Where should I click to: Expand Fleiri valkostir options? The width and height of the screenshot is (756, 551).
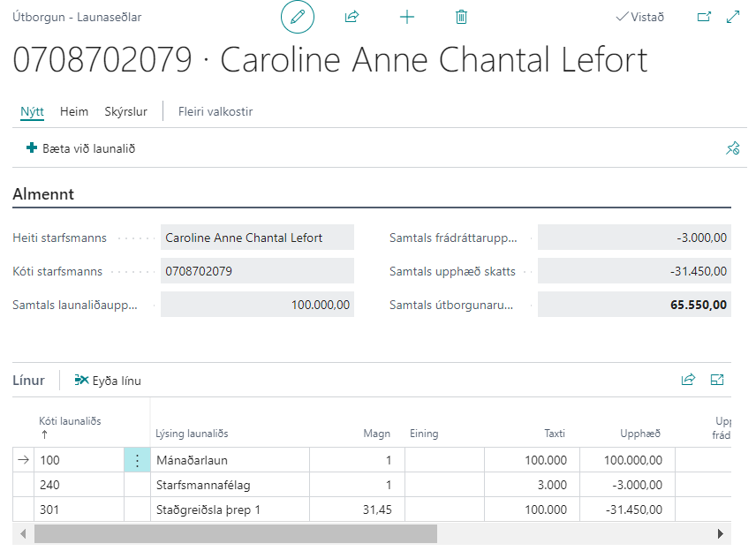pos(215,111)
